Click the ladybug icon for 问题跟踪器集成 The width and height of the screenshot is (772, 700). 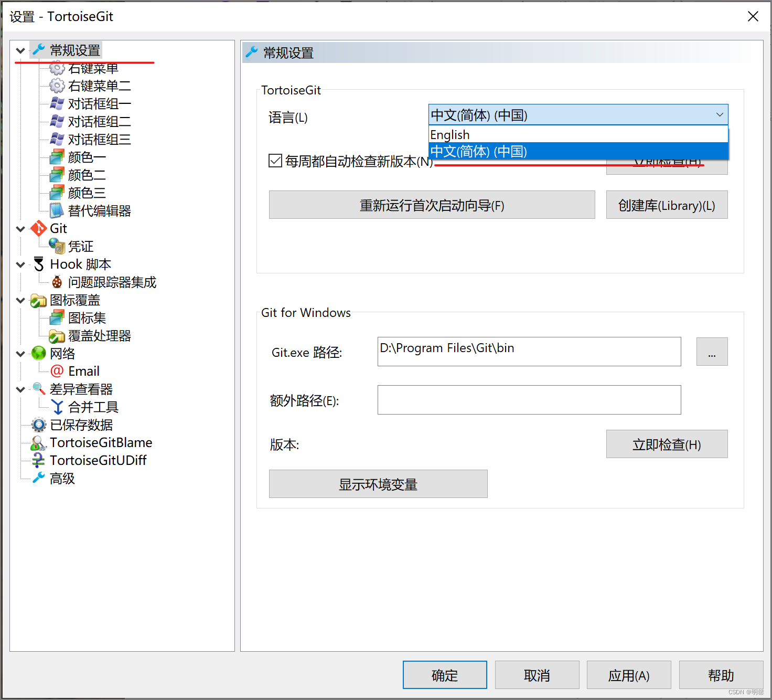57,282
